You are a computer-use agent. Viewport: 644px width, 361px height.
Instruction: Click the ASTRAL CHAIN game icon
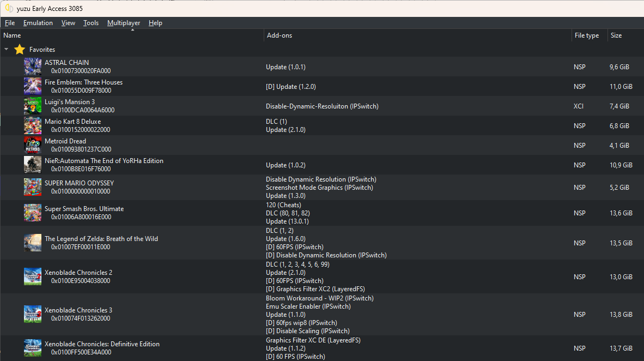tap(33, 67)
